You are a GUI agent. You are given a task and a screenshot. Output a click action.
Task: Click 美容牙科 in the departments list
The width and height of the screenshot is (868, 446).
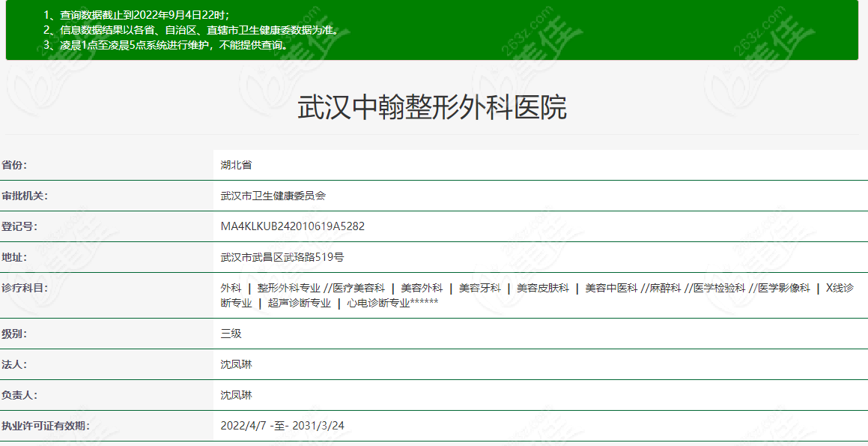480,288
